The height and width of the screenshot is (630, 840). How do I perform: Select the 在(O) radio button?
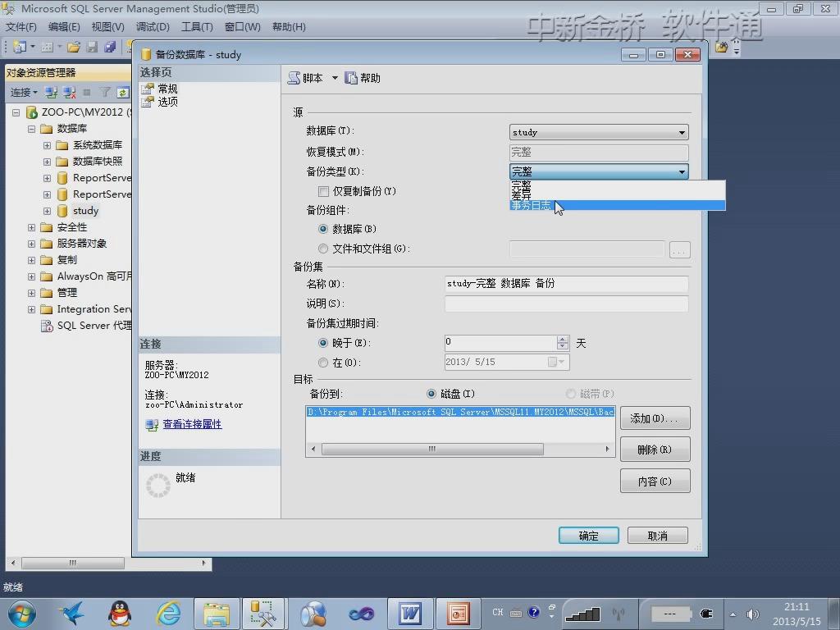323,363
